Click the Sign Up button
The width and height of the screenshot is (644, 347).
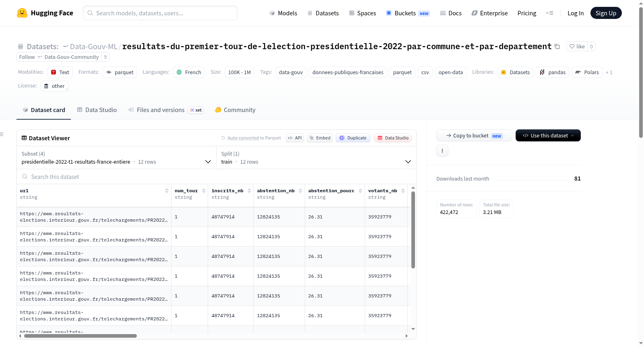tap(606, 13)
